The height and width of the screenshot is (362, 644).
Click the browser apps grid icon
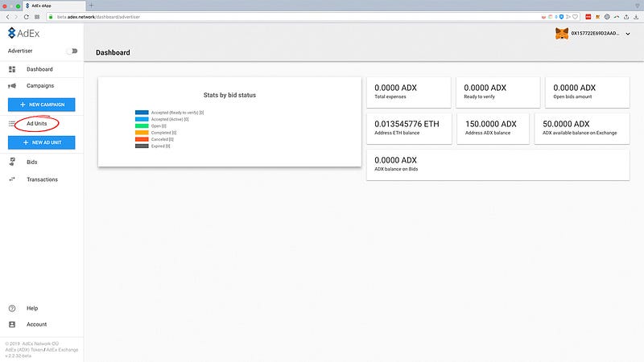tap(37, 17)
